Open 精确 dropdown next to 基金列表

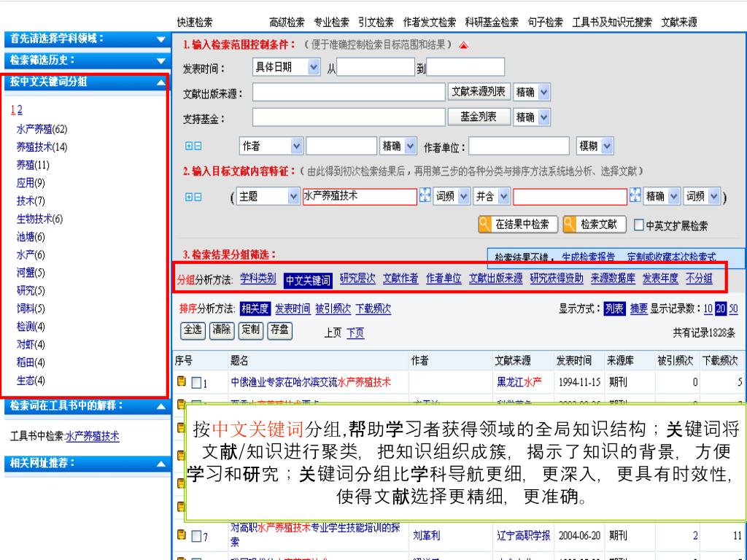click(532, 117)
